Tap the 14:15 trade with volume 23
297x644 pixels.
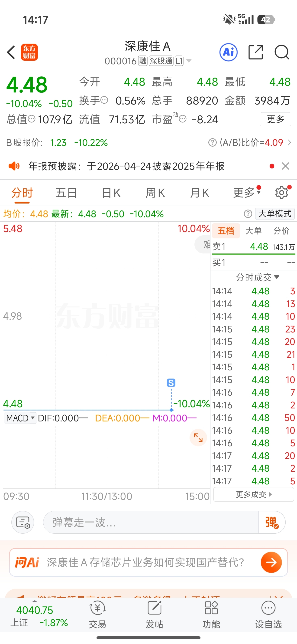click(x=254, y=329)
